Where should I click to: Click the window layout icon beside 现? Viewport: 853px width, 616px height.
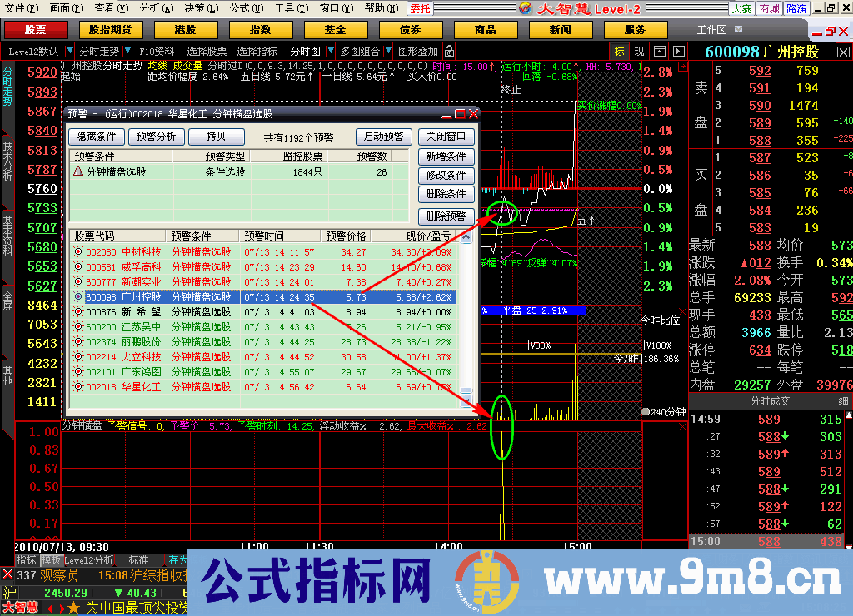point(660,51)
